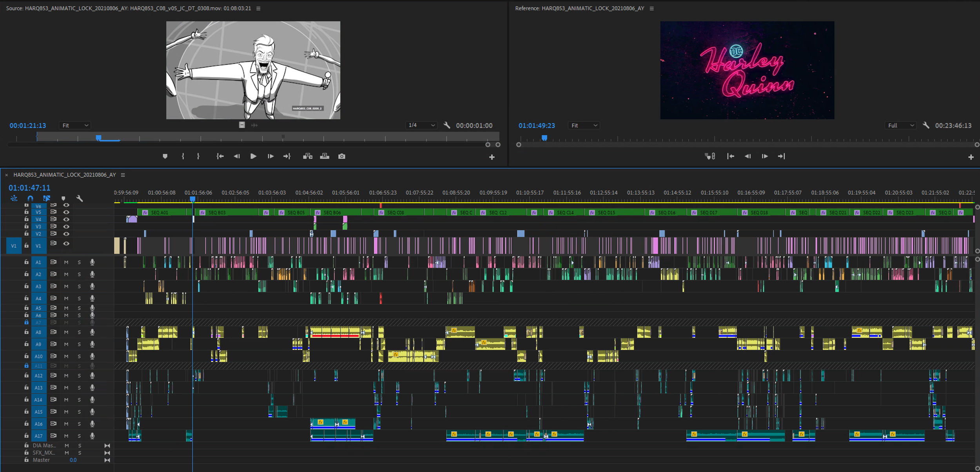Open Reference monitor wrench settings
Image resolution: width=980 pixels, height=472 pixels.
pos(926,125)
